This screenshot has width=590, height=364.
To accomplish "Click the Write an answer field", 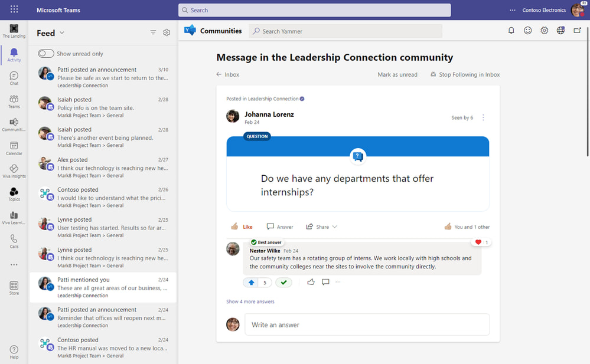I will point(366,324).
